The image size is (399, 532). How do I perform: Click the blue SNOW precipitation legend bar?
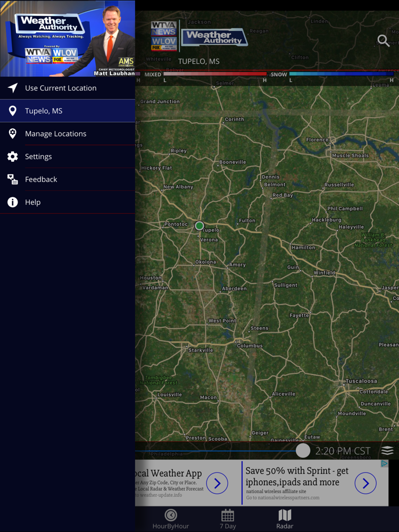342,73
